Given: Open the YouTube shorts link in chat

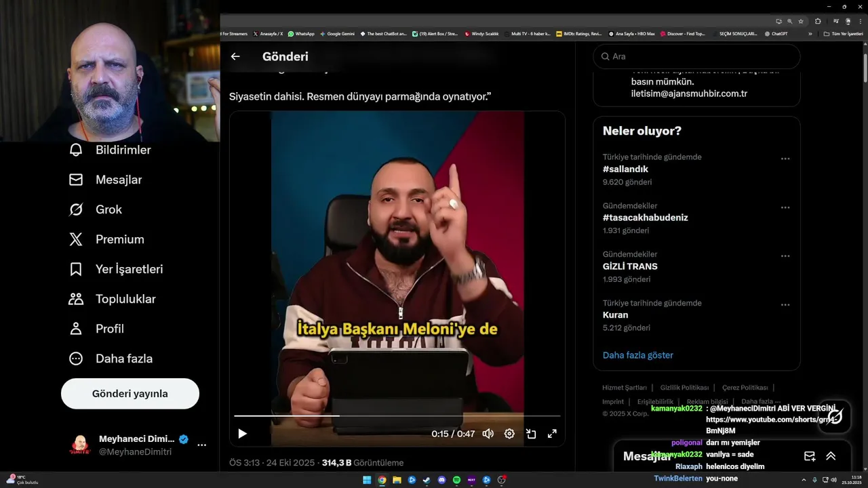Looking at the screenshot, I should (x=770, y=425).
